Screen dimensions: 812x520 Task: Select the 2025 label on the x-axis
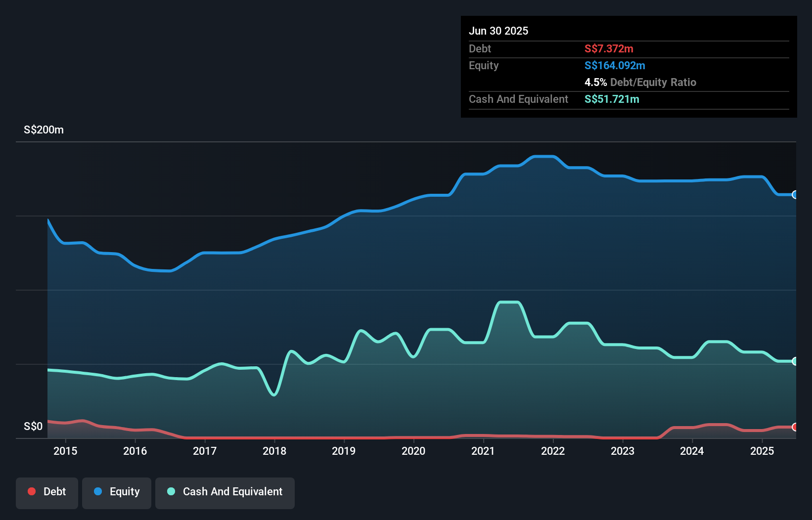coord(762,451)
